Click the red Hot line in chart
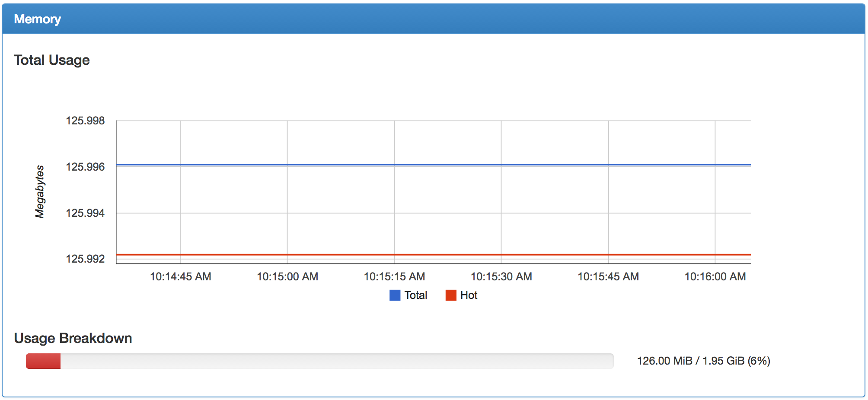This screenshot has height=400, width=868. [432, 255]
